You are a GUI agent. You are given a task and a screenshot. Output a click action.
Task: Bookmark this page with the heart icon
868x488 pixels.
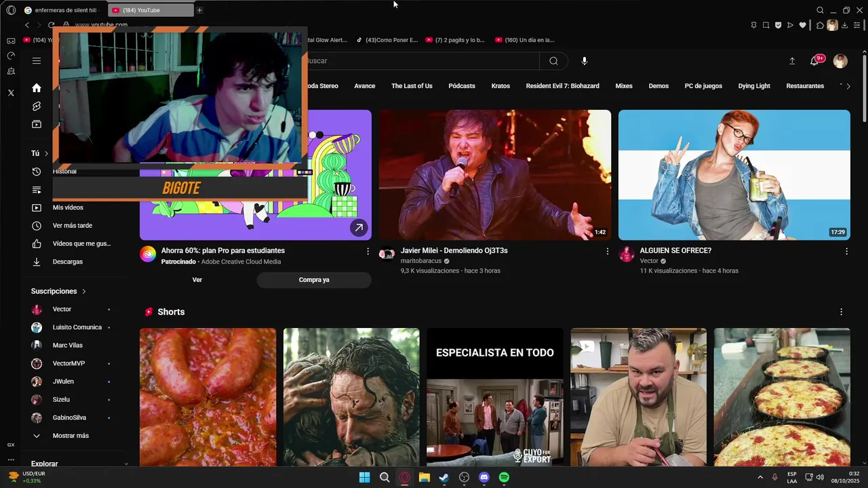[802, 25]
